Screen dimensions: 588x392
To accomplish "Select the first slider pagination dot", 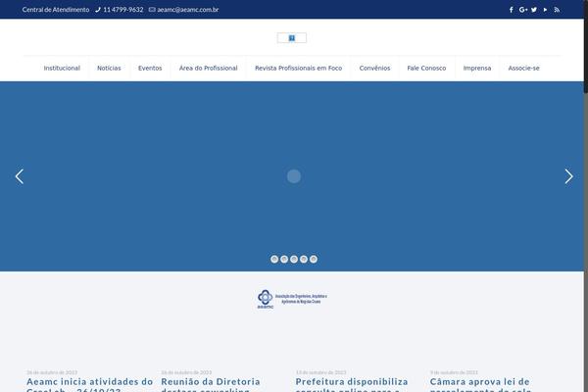I will point(274,259).
